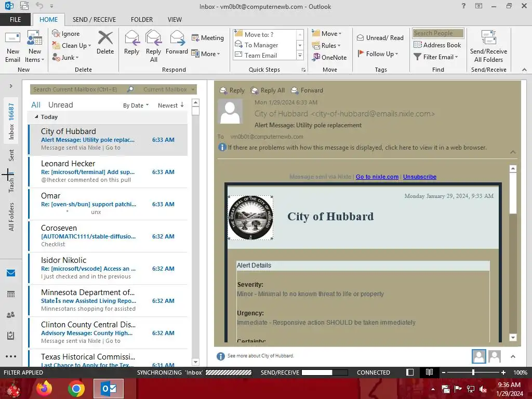Click the New Email icon
Screen dimensions: 532x399
[x=12, y=47]
